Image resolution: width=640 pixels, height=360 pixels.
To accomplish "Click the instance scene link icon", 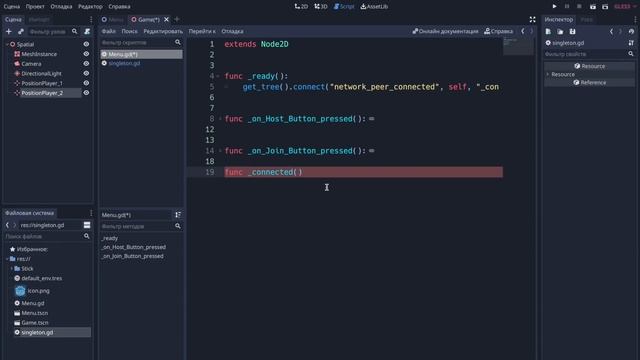I will (21, 31).
